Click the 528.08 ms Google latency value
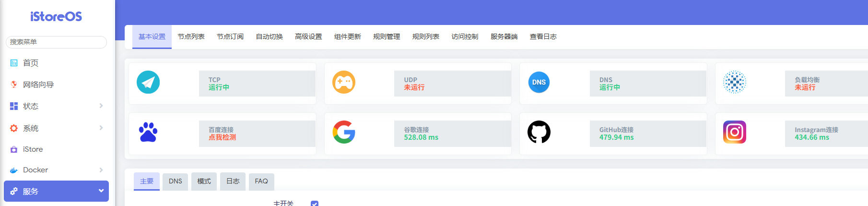 pyautogui.click(x=421, y=137)
